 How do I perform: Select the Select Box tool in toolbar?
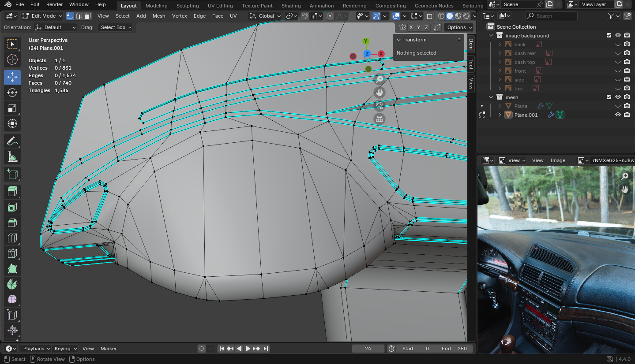click(12, 44)
